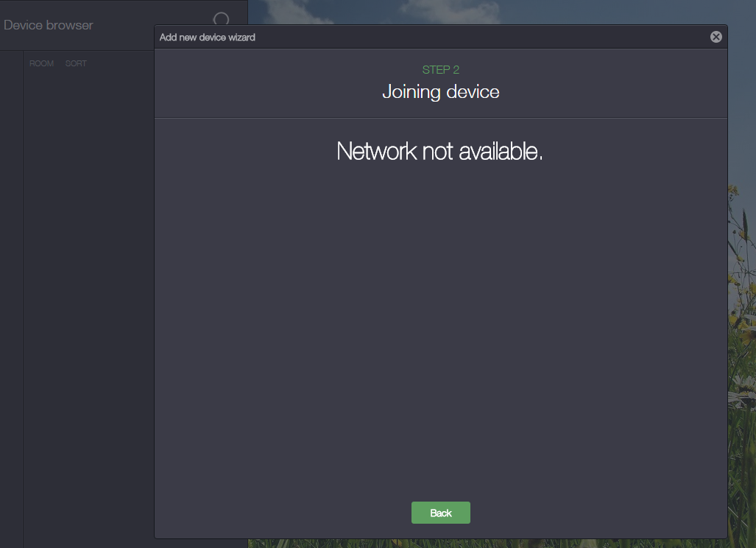Open the SORT options

pos(76,63)
